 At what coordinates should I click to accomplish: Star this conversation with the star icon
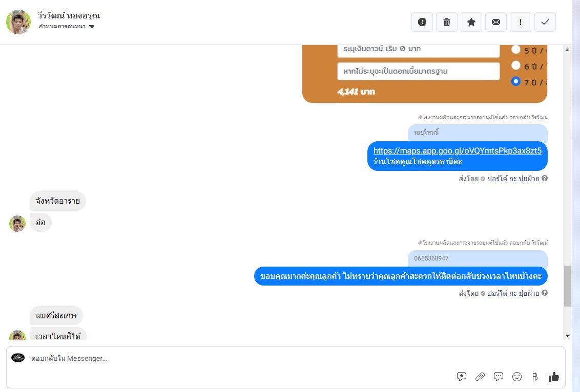click(471, 22)
